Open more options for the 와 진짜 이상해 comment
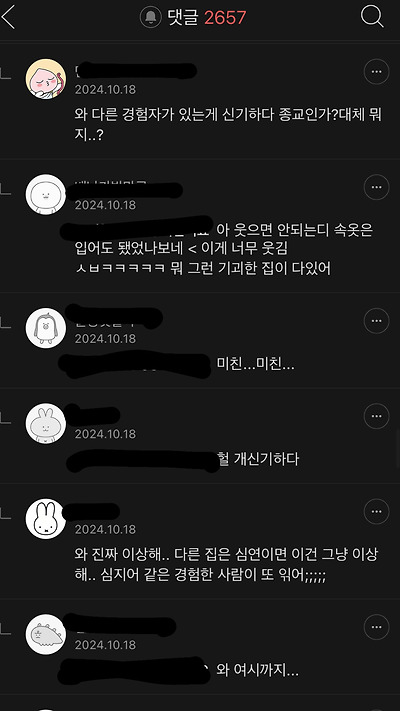 [376, 511]
